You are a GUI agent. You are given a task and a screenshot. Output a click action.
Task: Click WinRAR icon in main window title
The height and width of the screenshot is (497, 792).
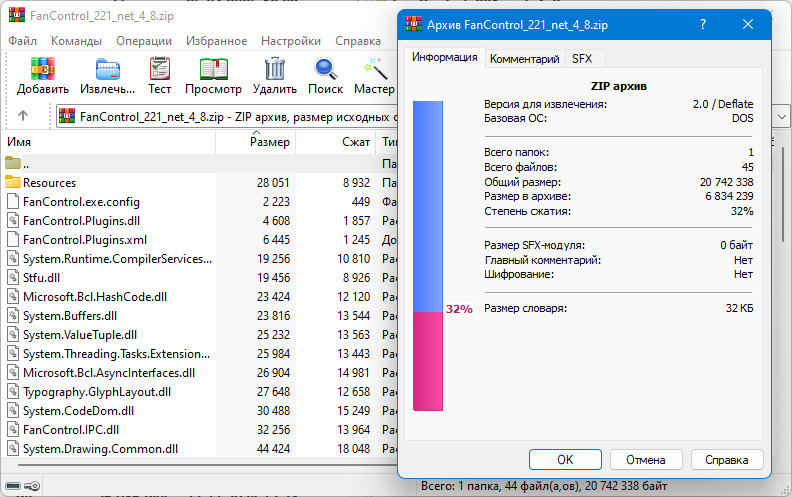click(x=17, y=15)
